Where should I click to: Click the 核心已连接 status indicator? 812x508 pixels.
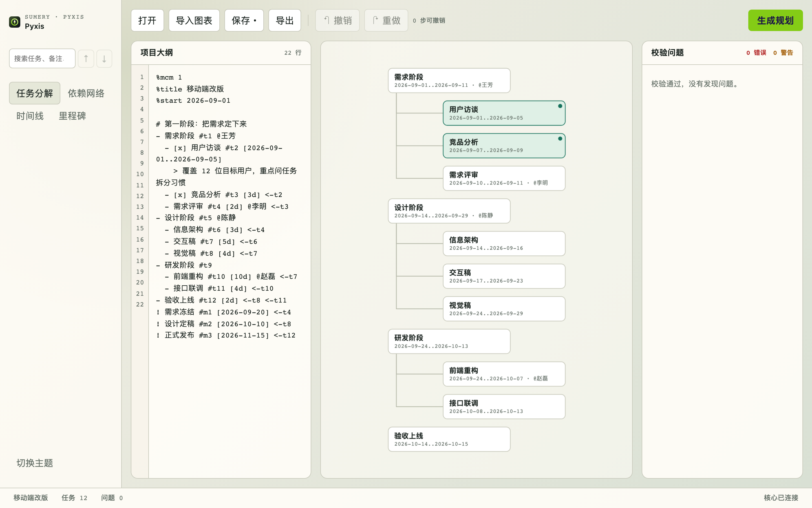[781, 498]
